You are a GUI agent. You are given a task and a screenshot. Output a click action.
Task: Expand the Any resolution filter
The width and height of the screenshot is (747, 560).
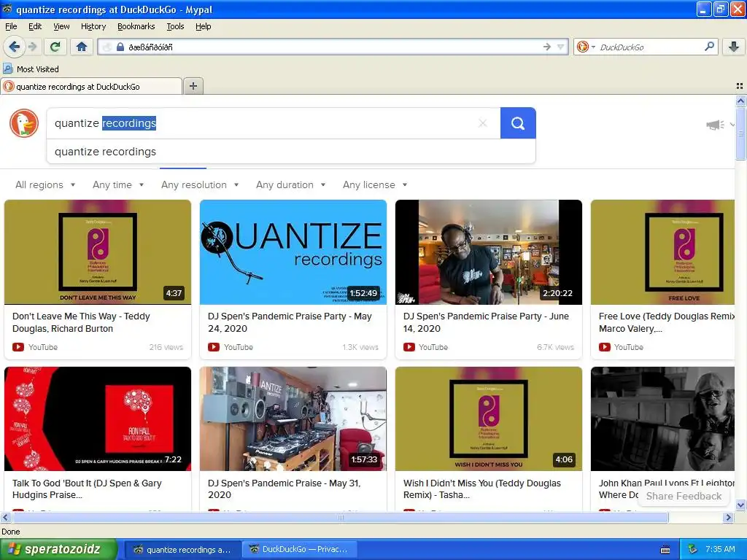coord(200,184)
